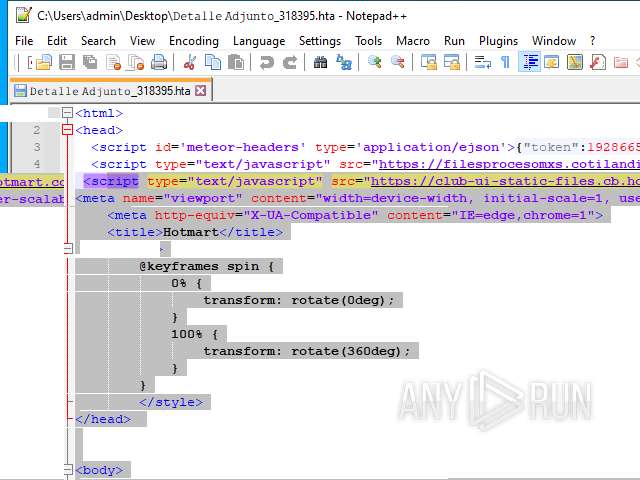Viewport: 640px width, 480px height.
Task: Open Find with the binoculars icon
Action: pos(320,62)
